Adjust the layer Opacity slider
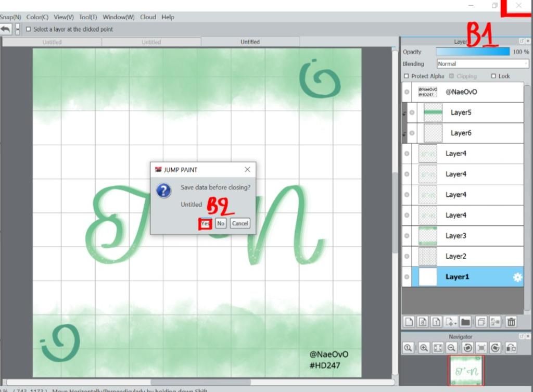Viewport: 533px width, 392px height. [x=473, y=52]
